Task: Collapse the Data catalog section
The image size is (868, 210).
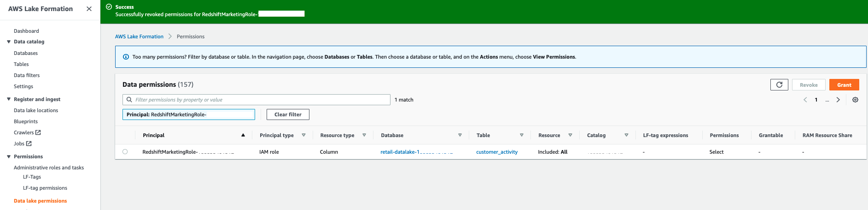Action: 9,42
